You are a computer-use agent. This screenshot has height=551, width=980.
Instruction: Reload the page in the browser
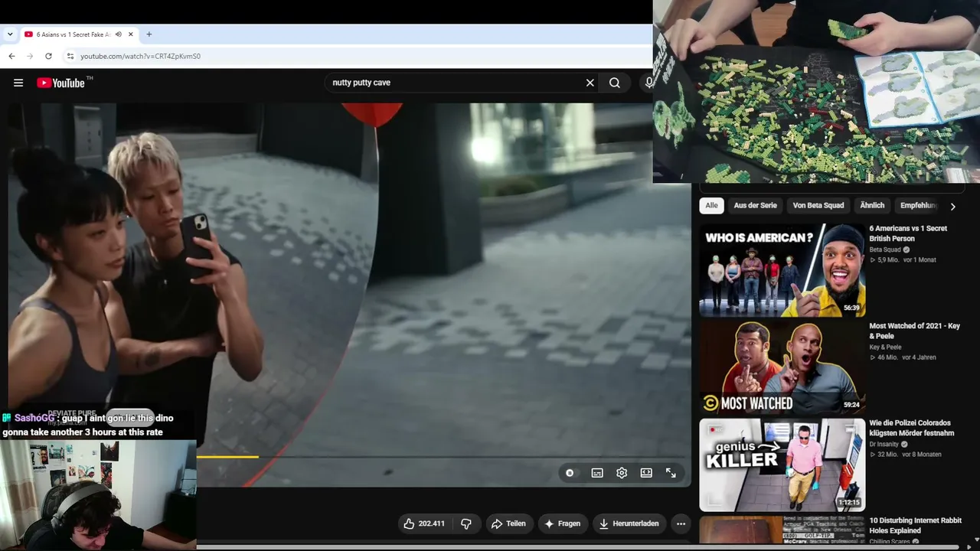[x=48, y=56]
